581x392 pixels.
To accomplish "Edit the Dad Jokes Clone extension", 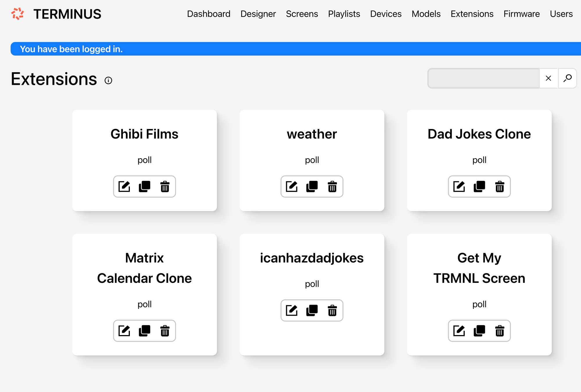I will (x=459, y=186).
